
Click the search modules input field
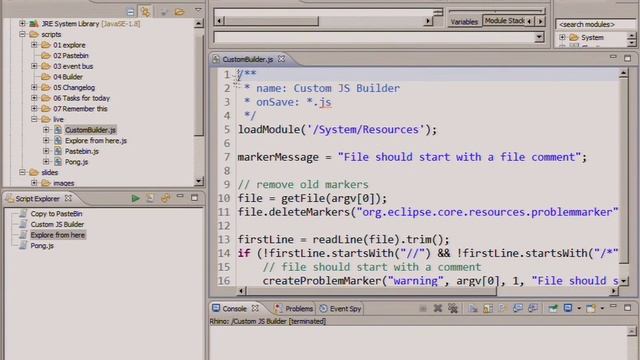coord(595,24)
